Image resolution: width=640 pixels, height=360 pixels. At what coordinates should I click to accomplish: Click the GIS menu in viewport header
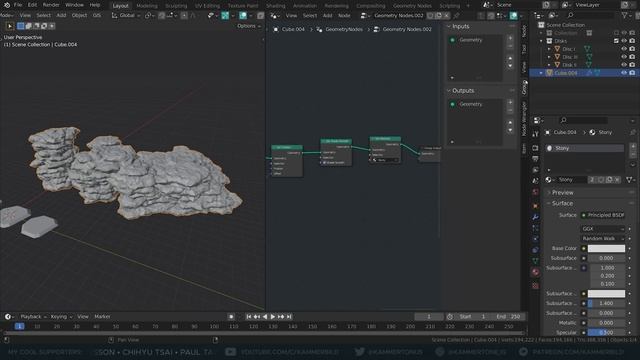click(97, 16)
